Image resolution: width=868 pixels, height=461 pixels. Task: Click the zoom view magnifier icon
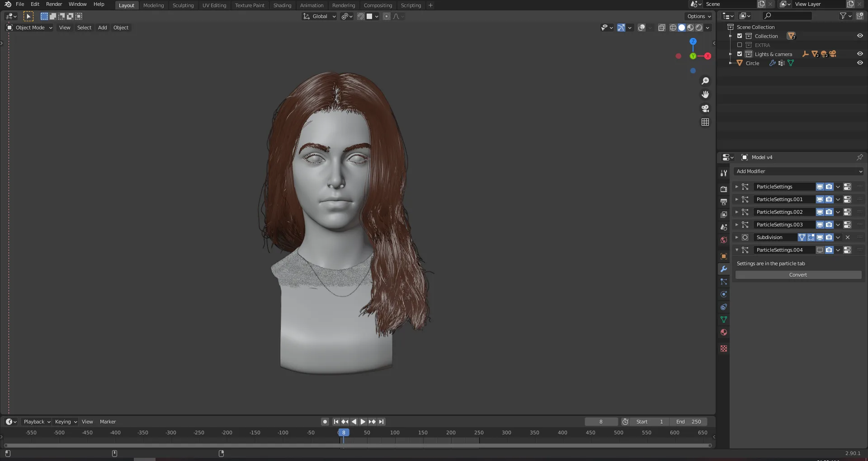[705, 81]
